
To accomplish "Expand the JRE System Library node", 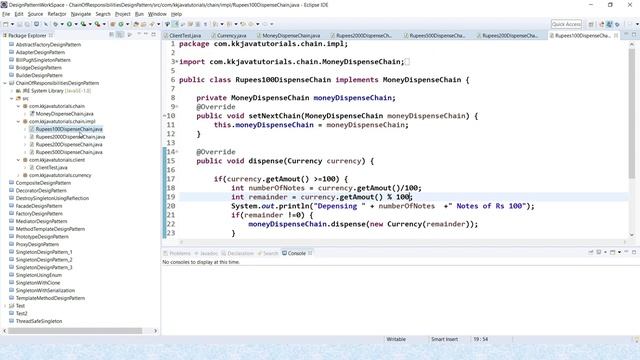I will (x=12, y=91).
